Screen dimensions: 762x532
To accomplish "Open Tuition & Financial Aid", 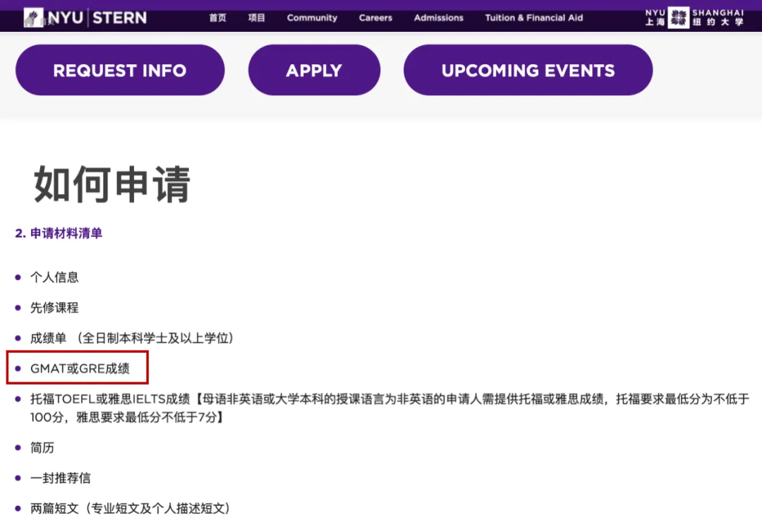I will coord(534,18).
